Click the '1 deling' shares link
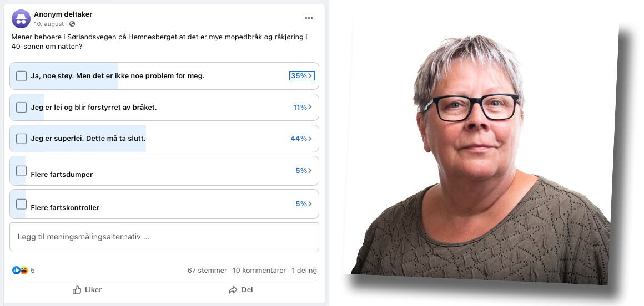This screenshot has width=644, height=306. coord(304,271)
